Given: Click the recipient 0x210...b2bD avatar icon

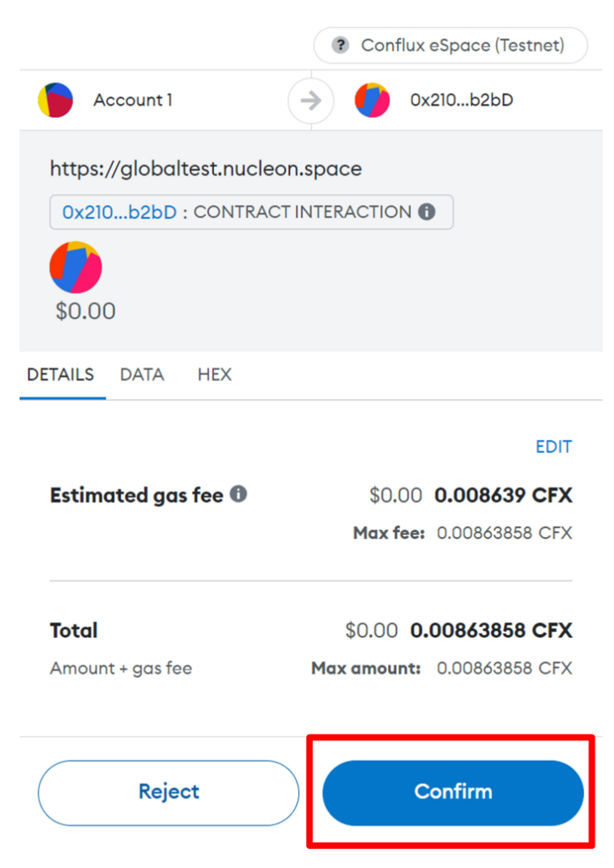Looking at the screenshot, I should (x=372, y=100).
